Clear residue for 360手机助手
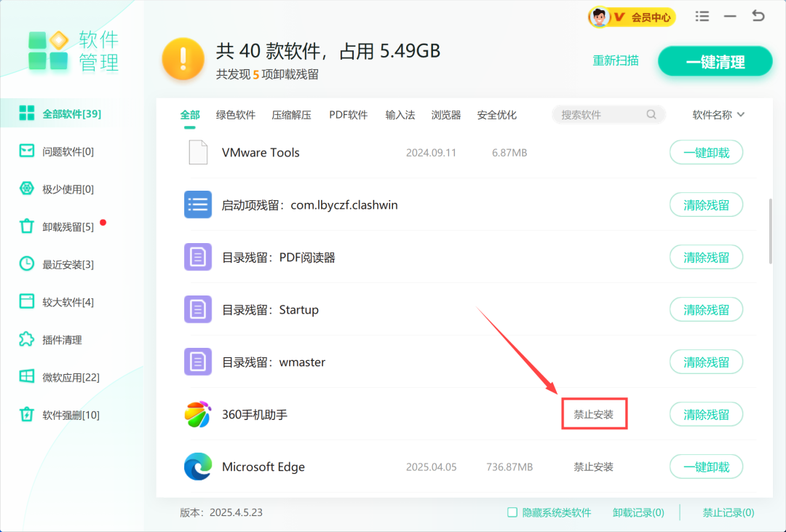Viewport: 786px width, 532px height. (706, 414)
